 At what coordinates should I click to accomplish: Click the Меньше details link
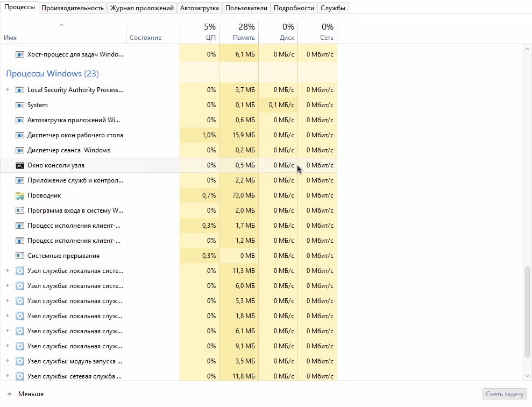(x=31, y=394)
